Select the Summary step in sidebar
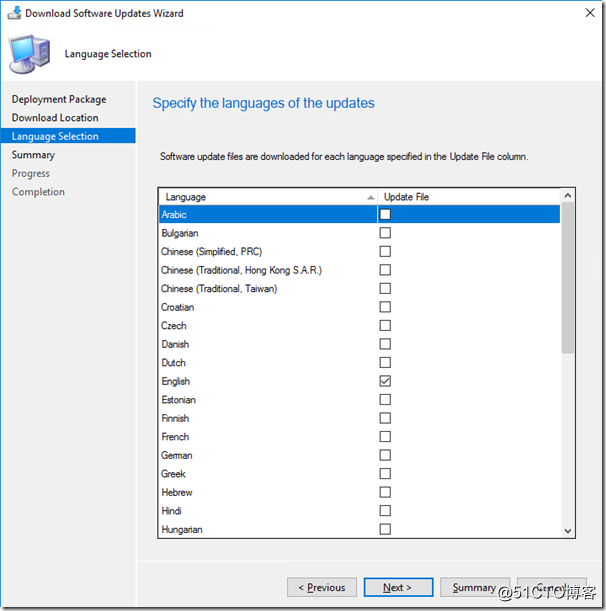This screenshot has height=611, width=606. (x=33, y=155)
